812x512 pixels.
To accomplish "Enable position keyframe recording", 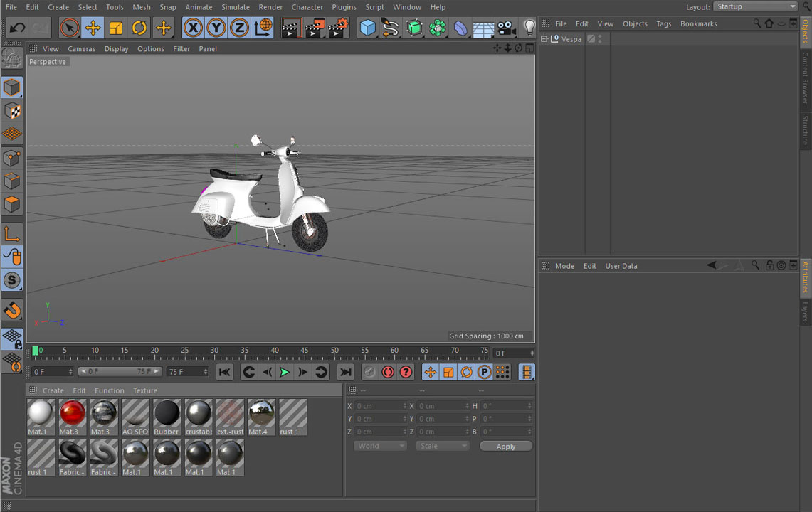I will coord(431,371).
